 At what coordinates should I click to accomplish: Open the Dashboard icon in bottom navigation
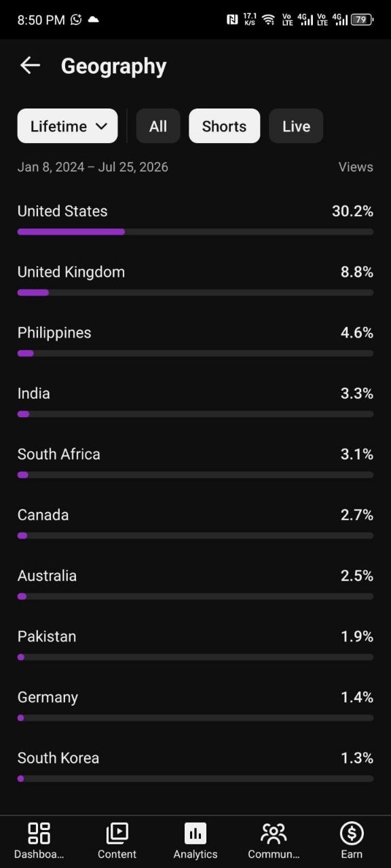[39, 833]
